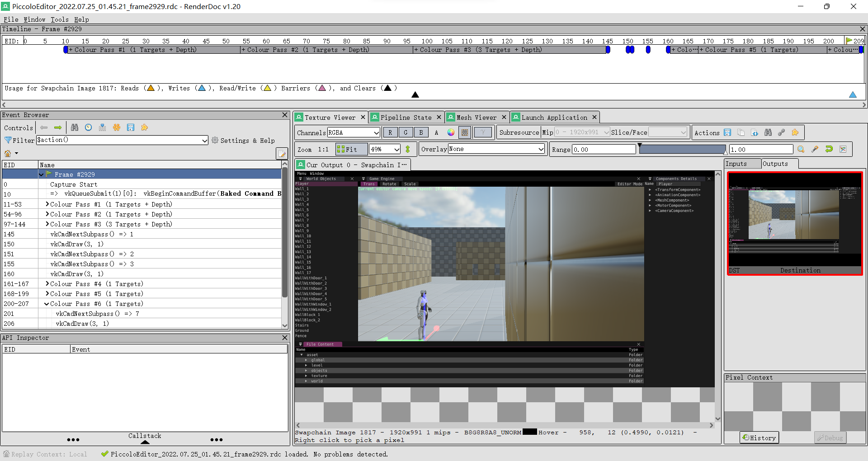Open the zoom percent 49% dropdown
The image size is (868, 461).
tap(385, 149)
